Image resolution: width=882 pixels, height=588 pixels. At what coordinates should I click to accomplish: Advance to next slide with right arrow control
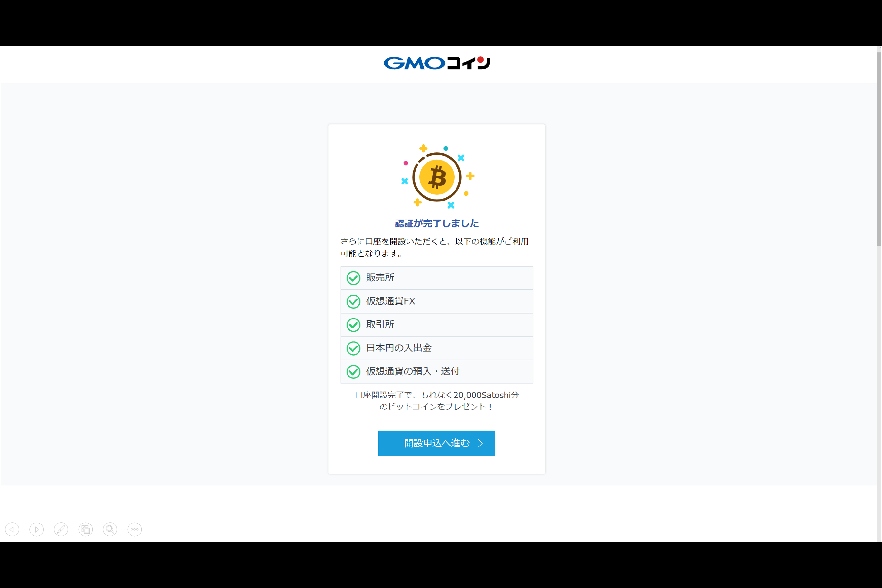(36, 529)
